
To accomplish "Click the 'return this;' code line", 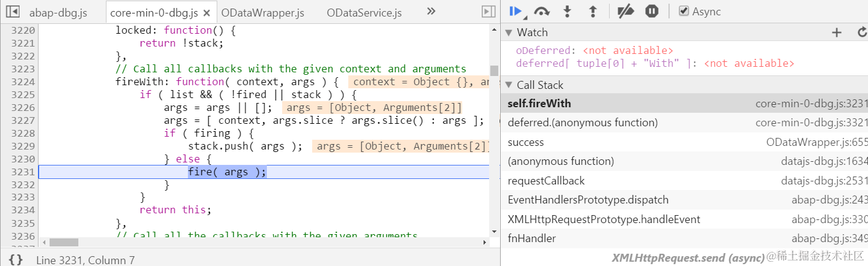I will [x=175, y=210].
